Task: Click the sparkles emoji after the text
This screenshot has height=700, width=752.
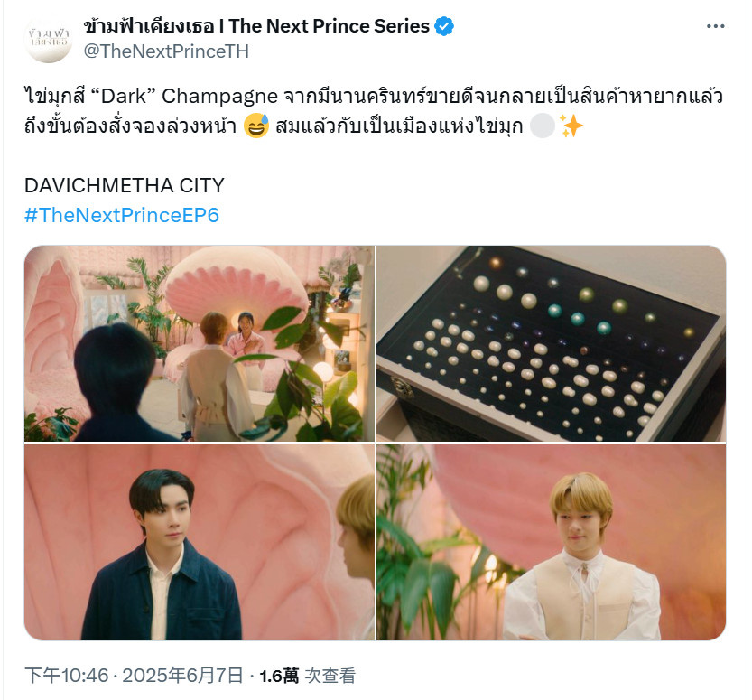Action: pyautogui.click(x=571, y=126)
